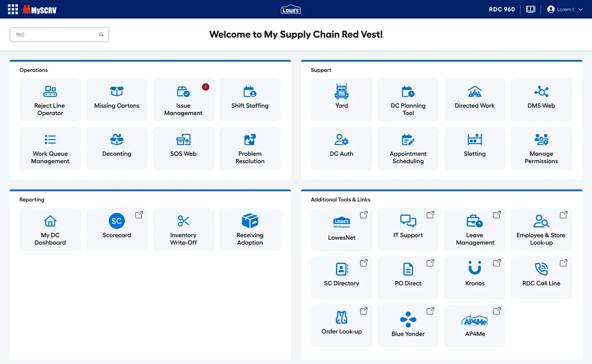Open Slotting tile
592x364 pixels.
475,148
